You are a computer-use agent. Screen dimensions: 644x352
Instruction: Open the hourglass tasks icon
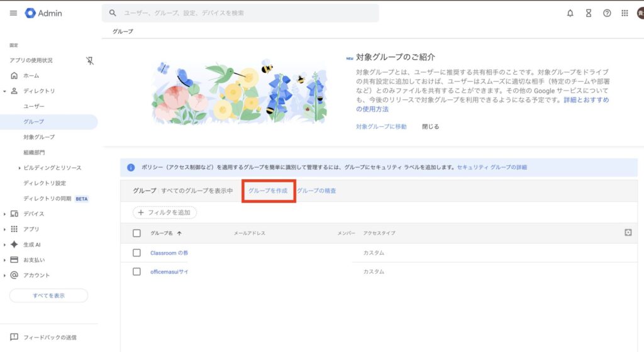click(x=589, y=13)
